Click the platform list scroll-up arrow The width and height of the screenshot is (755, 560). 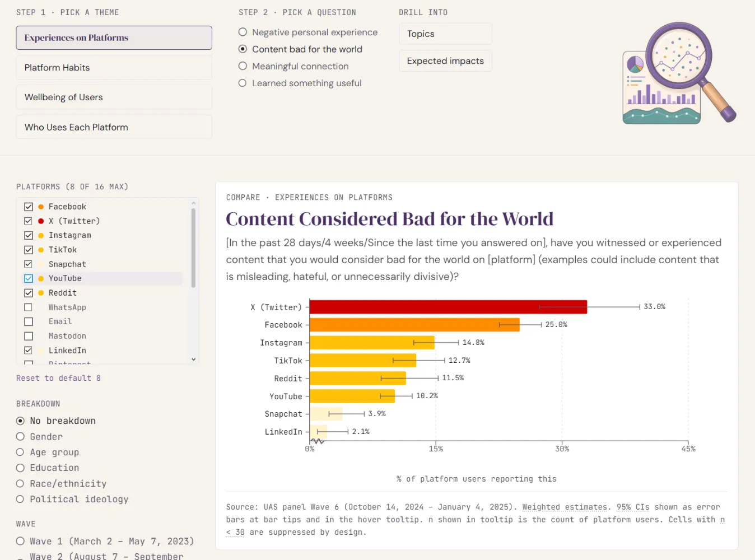pyautogui.click(x=194, y=203)
